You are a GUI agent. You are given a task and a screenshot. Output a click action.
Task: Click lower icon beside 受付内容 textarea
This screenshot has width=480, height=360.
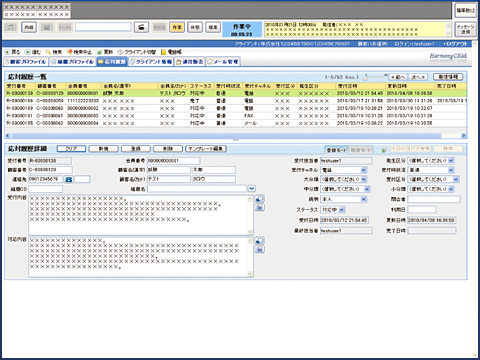coord(260,208)
